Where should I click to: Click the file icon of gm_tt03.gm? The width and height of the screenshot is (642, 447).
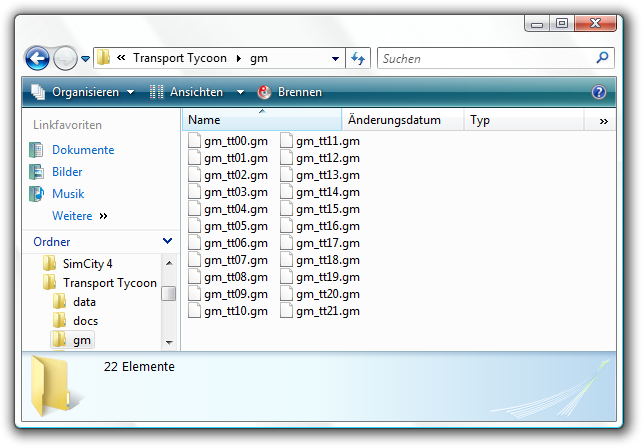click(194, 192)
